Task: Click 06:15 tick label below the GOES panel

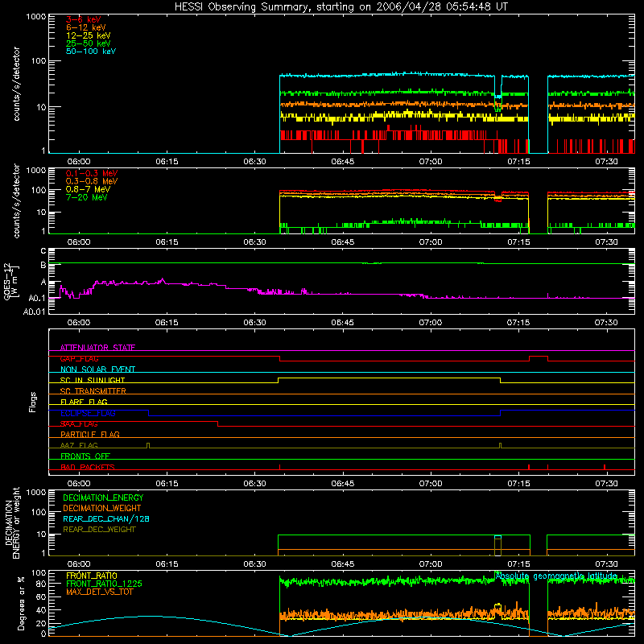Action: (167, 323)
